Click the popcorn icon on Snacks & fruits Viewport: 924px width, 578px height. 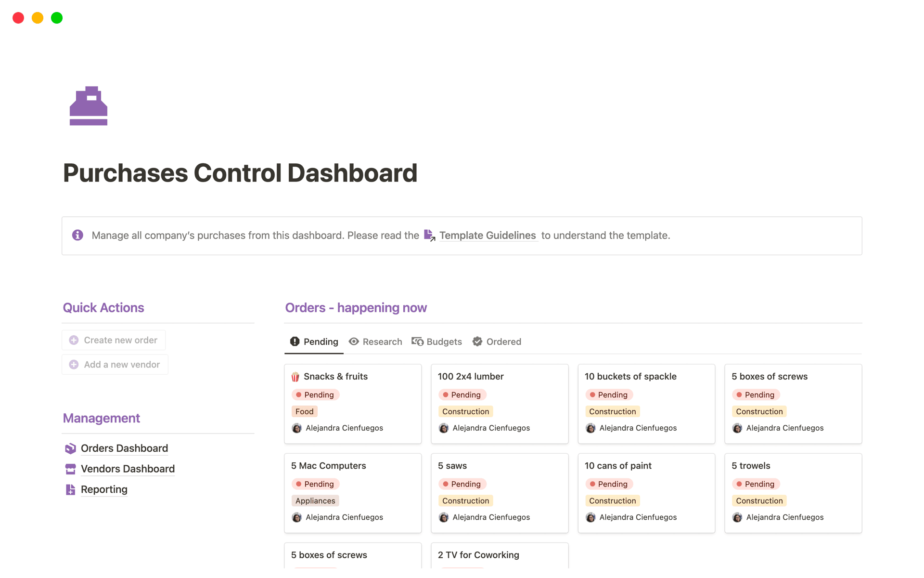pos(295,376)
